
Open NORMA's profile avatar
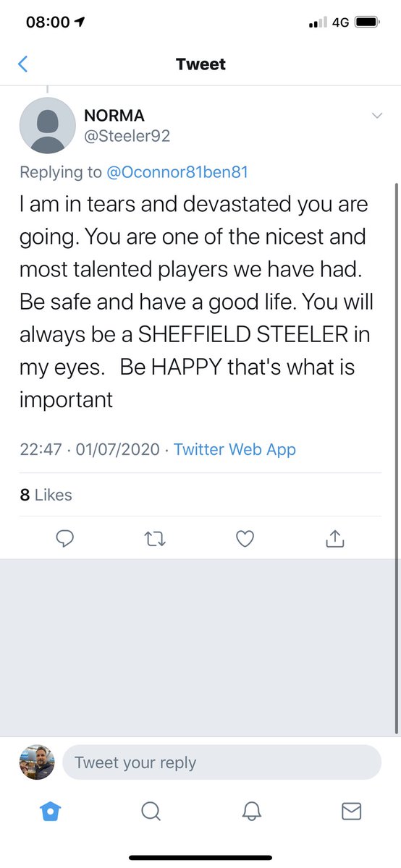[47, 125]
